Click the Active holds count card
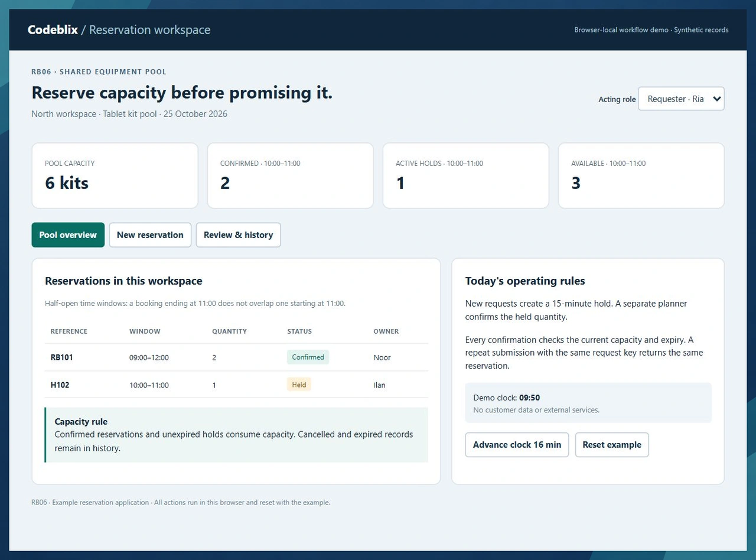 coord(465,175)
